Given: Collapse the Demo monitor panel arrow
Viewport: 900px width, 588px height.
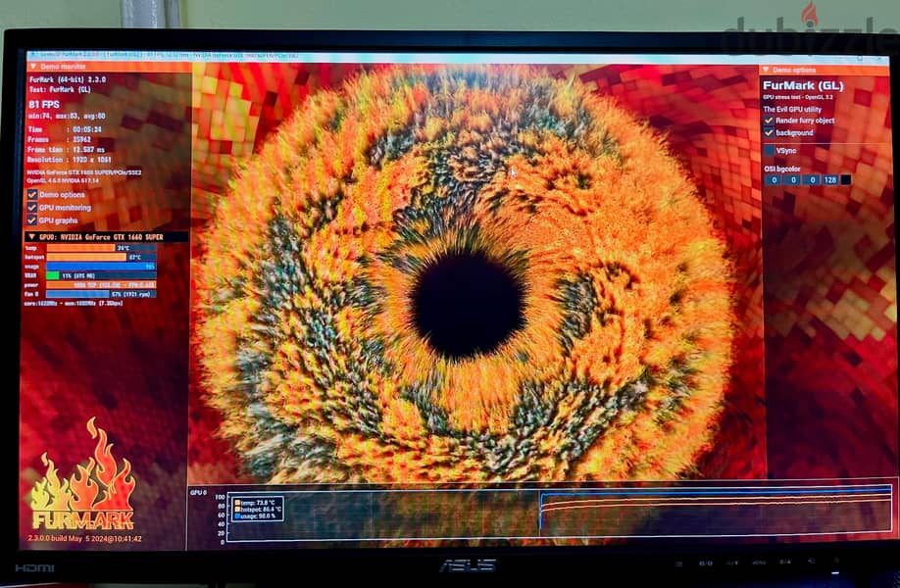Looking at the screenshot, I should (32, 67).
